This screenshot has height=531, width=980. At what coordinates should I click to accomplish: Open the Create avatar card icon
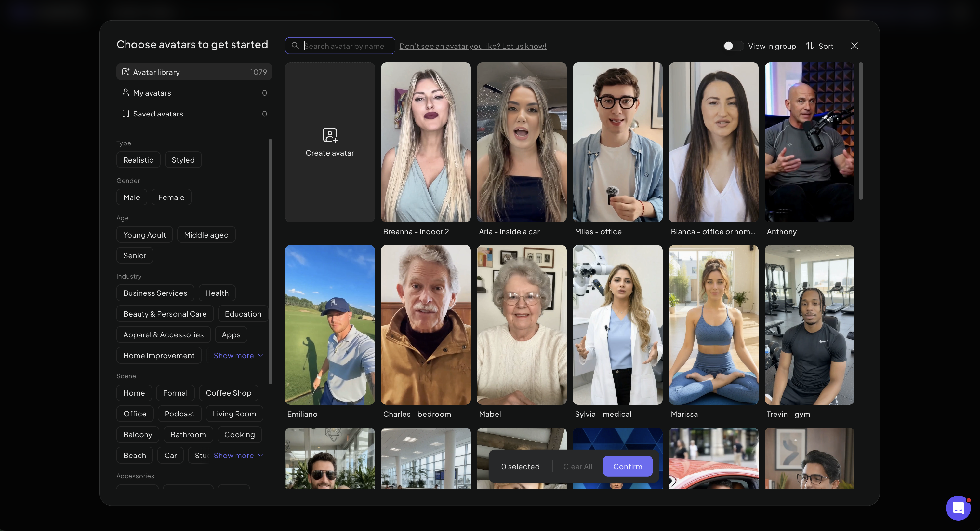[x=329, y=135]
